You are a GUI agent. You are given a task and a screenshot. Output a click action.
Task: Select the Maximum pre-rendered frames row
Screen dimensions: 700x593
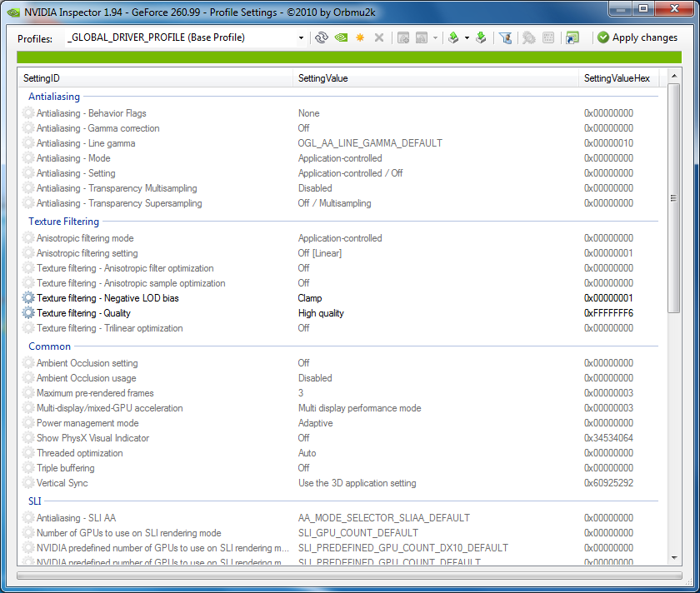(95, 393)
